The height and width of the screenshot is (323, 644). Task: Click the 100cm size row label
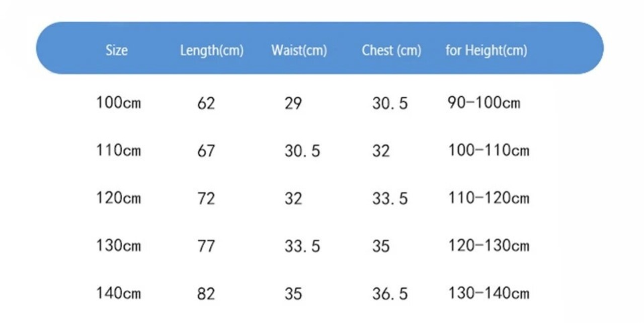point(119,103)
